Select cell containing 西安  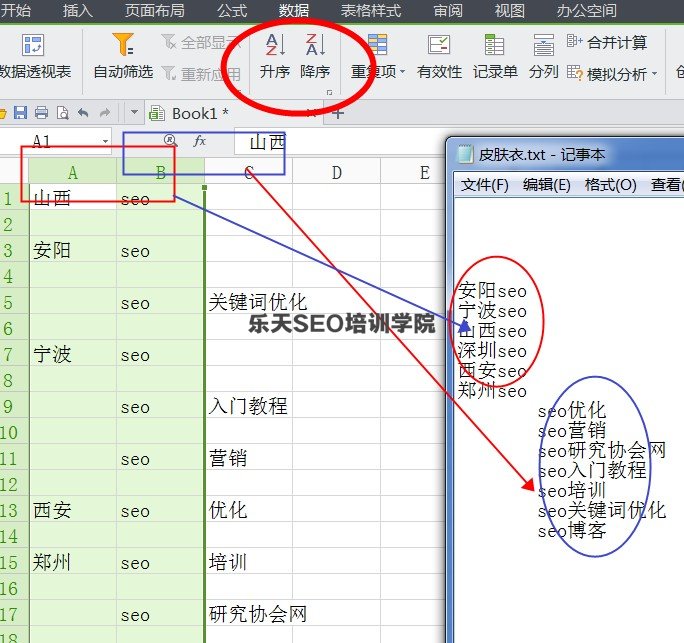73,510
